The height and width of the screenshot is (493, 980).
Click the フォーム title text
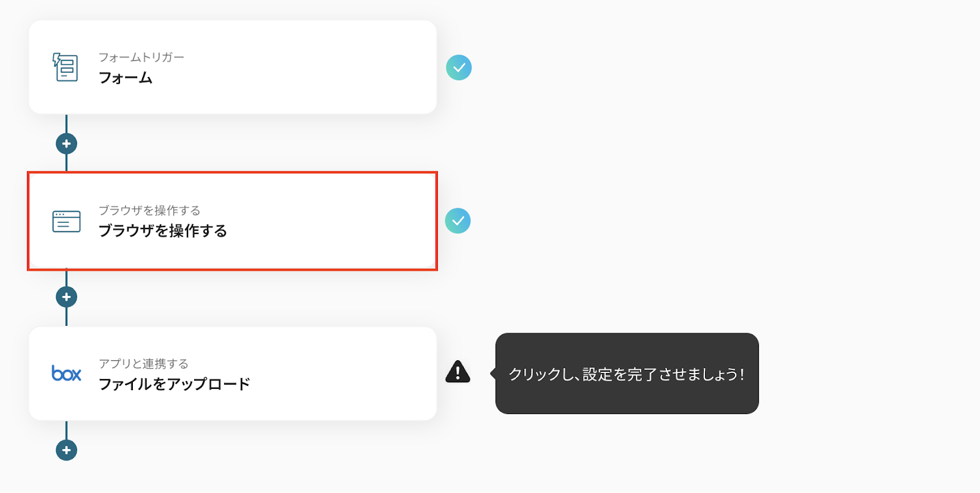[126, 78]
